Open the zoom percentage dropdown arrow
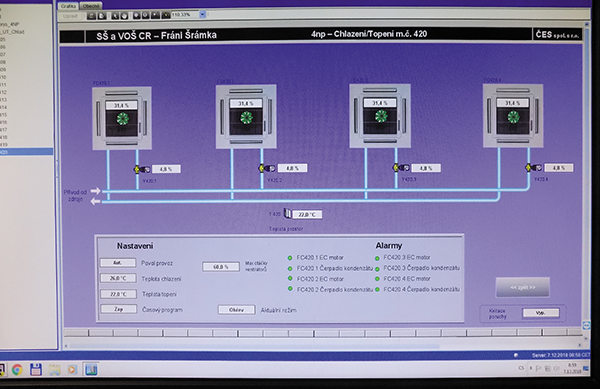The height and width of the screenshot is (389, 600). click(x=202, y=15)
